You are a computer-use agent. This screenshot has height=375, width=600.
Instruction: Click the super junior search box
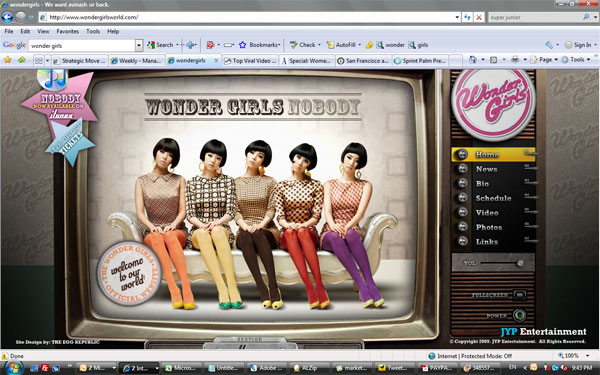[x=534, y=17]
